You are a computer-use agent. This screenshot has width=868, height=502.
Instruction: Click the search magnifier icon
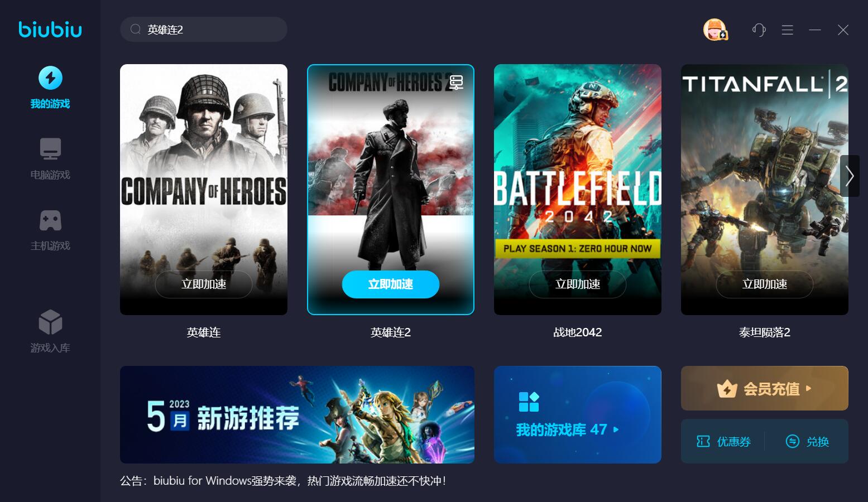(x=135, y=29)
